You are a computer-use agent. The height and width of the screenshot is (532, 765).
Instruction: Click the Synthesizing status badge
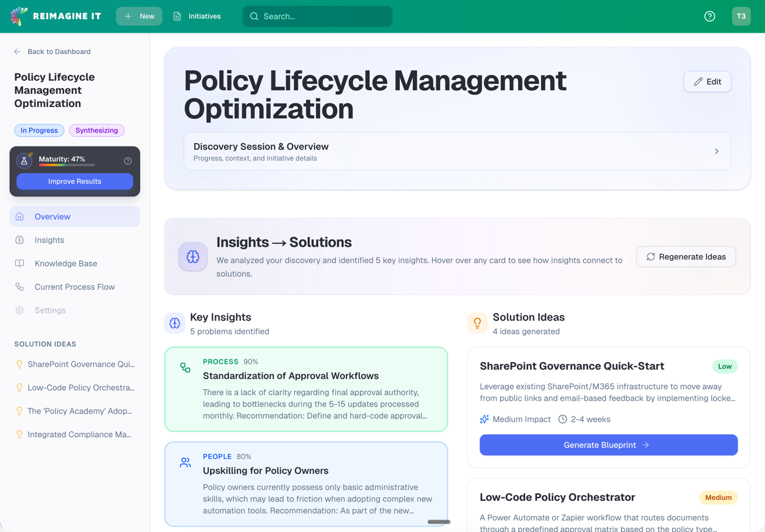click(x=96, y=130)
